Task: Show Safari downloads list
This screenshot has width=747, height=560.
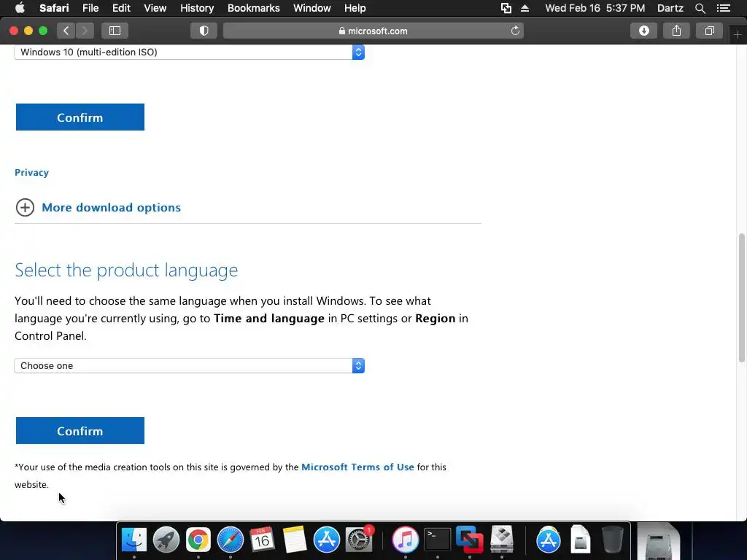Action: 643,31
